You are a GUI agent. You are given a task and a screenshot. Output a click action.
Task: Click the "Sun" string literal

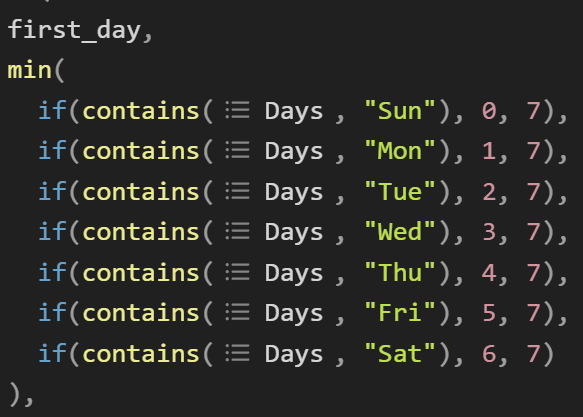point(400,110)
